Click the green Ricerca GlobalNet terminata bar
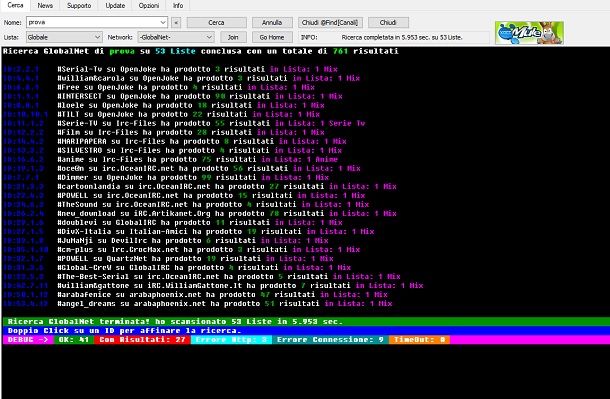 (x=306, y=322)
